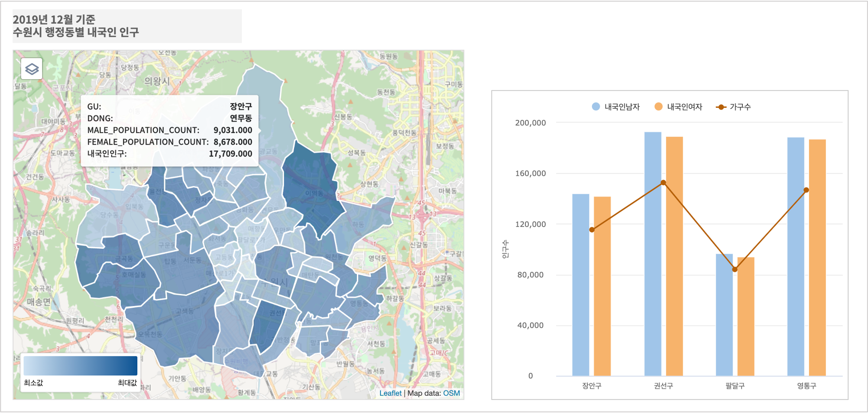Click the 영통구 male population blue bar
The width and height of the screenshot is (868, 413).
click(796, 257)
